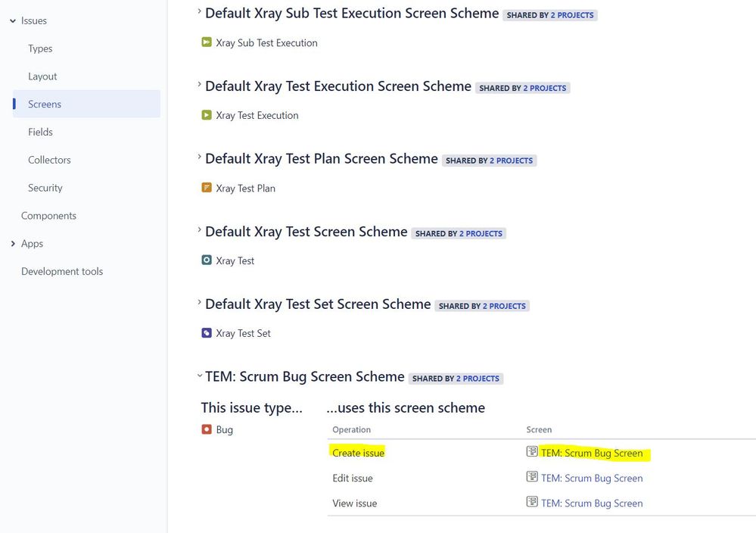Open Development tools in the sidebar
Viewport: 756px width, 533px height.
62,272
